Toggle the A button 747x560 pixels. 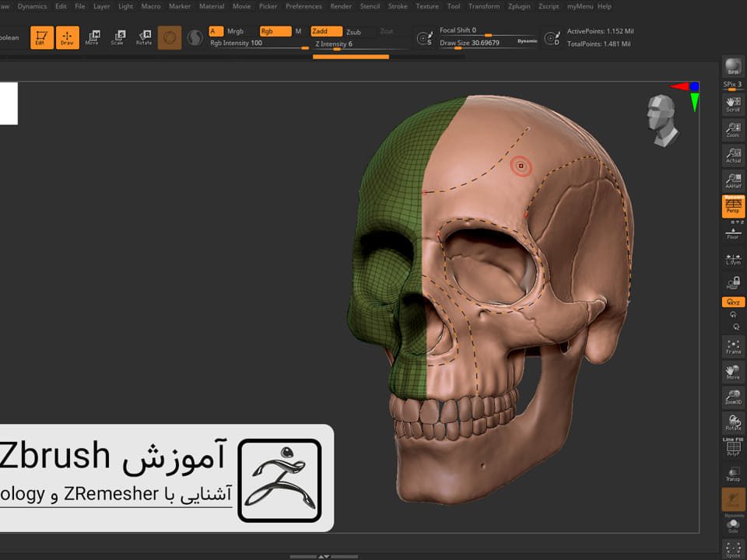[x=216, y=31]
